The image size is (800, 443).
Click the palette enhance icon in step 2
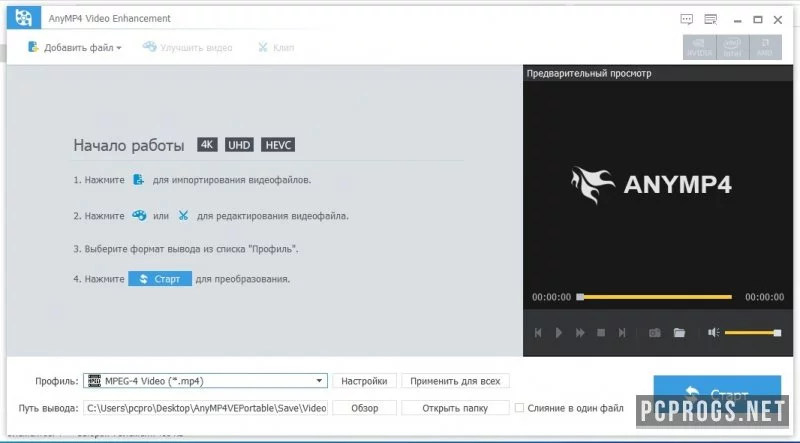(139, 215)
